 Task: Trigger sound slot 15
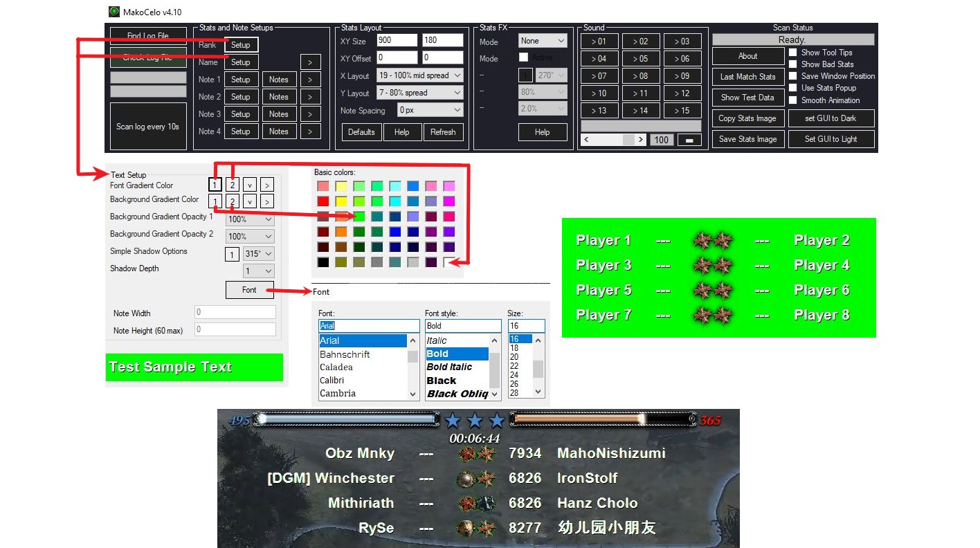682,111
